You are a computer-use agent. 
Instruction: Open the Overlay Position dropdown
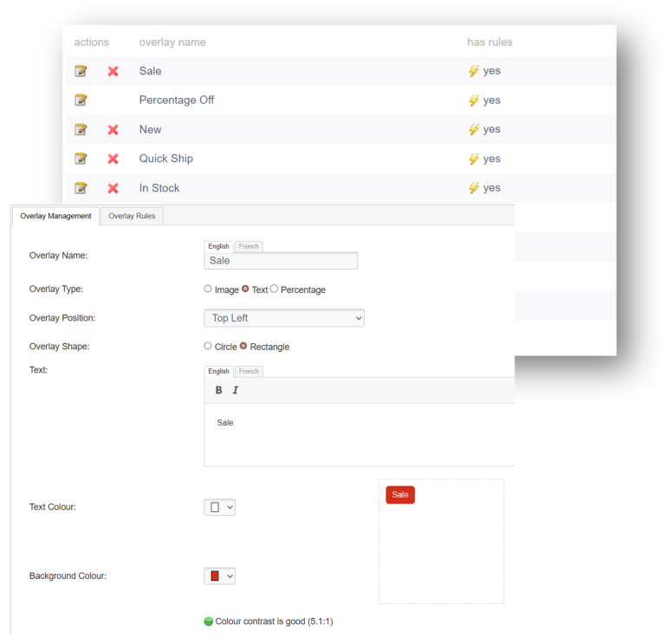coord(283,318)
